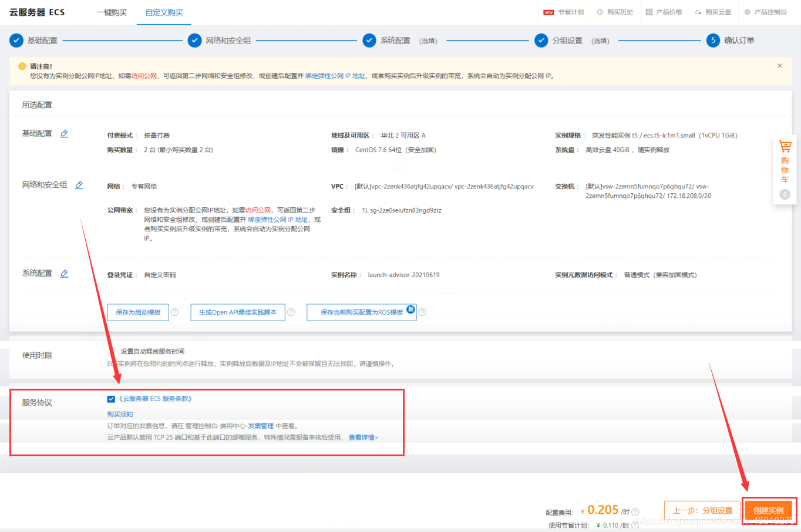The width and height of the screenshot is (801, 532).
Task: Click the step 5 确认订单 circle
Action: (713, 41)
